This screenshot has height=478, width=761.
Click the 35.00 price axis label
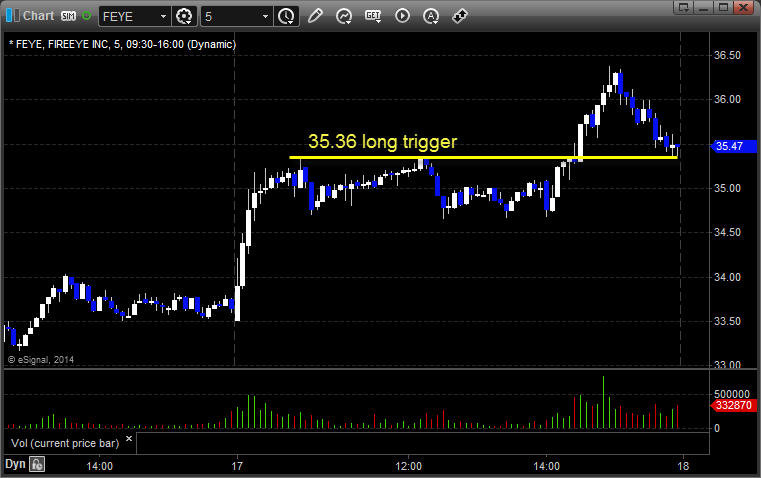pyautogui.click(x=727, y=188)
